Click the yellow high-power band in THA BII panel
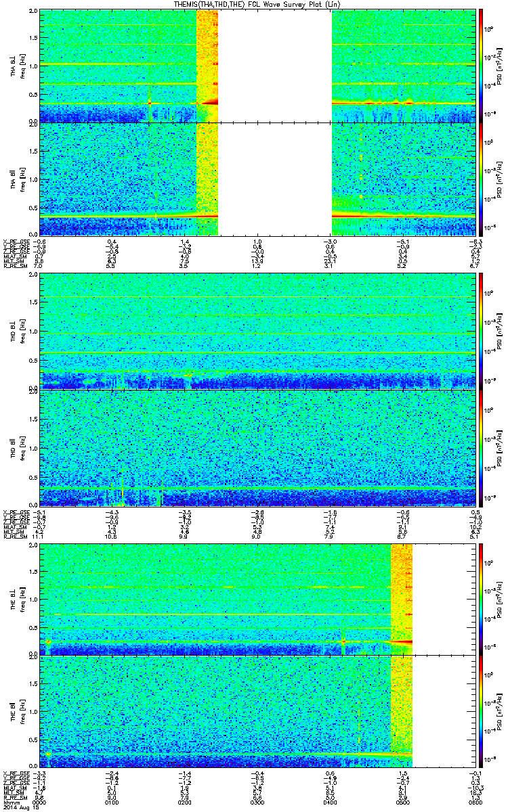 (207, 179)
